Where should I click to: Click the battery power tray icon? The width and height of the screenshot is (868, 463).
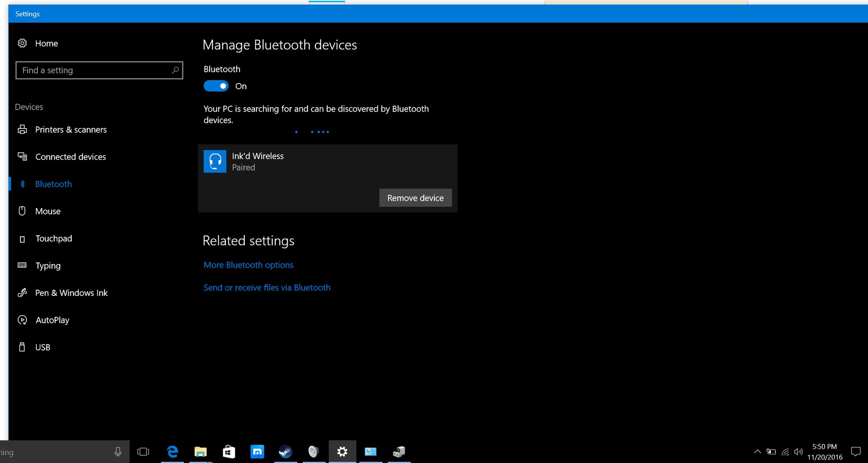tap(771, 452)
